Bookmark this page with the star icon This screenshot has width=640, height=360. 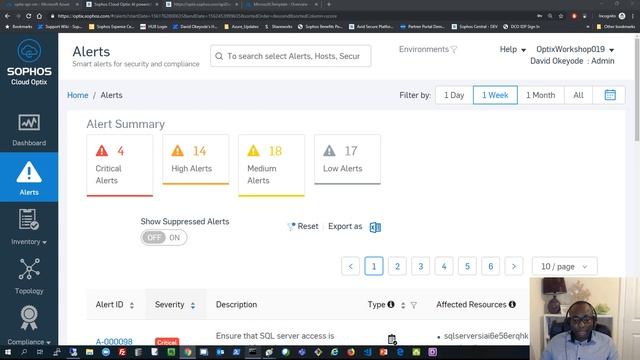pyautogui.click(x=561, y=16)
